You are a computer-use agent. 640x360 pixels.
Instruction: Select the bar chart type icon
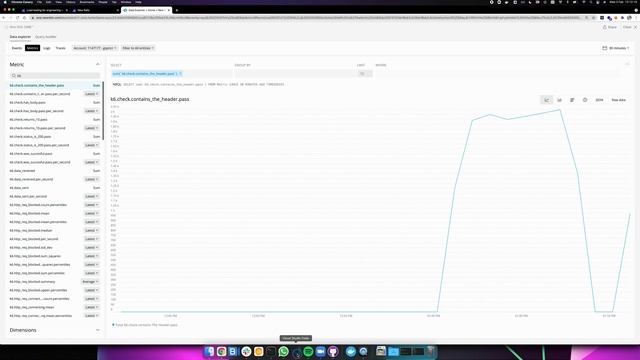pos(559,100)
